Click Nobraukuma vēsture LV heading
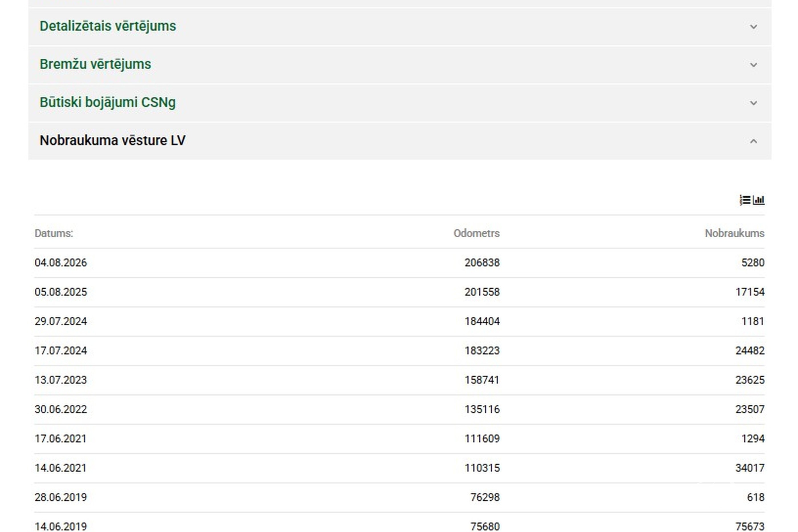 [112, 140]
